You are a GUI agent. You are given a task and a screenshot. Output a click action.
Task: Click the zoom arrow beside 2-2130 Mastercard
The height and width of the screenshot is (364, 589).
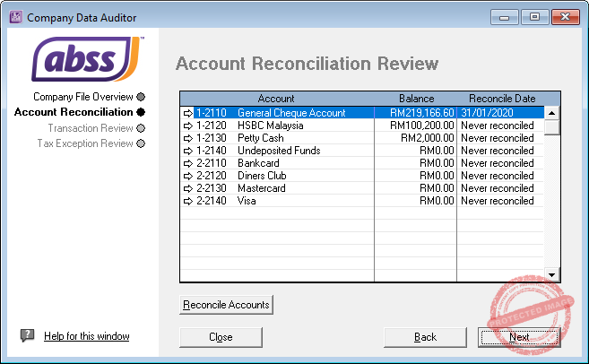188,188
